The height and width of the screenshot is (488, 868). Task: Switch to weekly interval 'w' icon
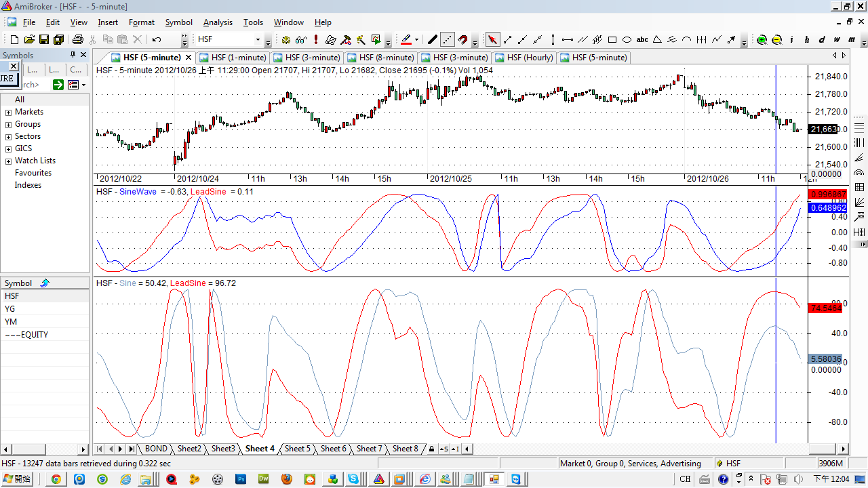(837, 40)
